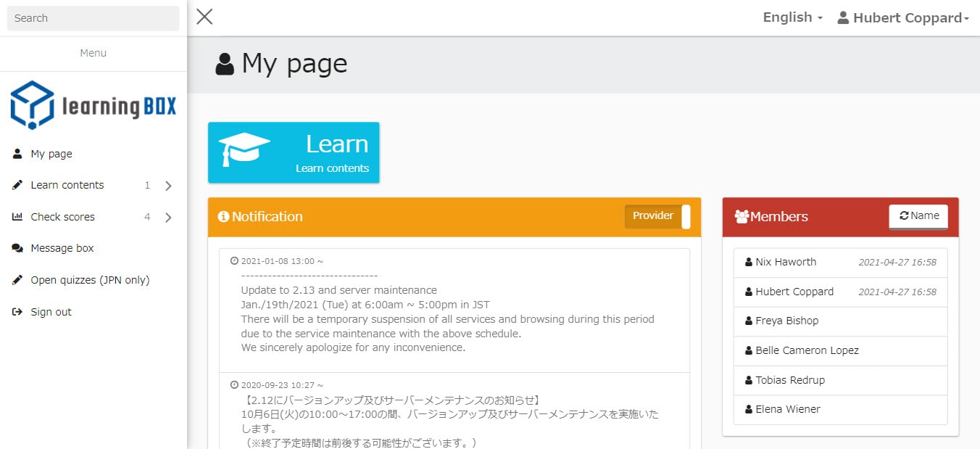Close the sidebar with the X icon
Viewport: 980px width, 449px height.
[204, 17]
